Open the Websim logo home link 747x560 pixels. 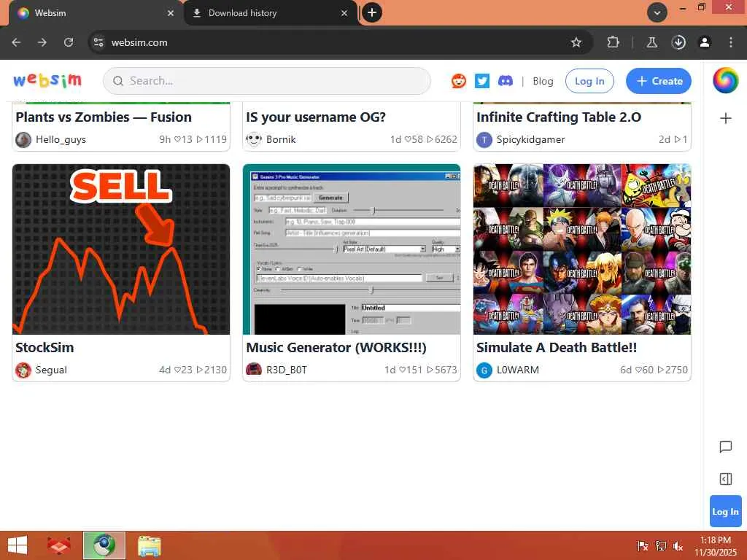(x=47, y=80)
